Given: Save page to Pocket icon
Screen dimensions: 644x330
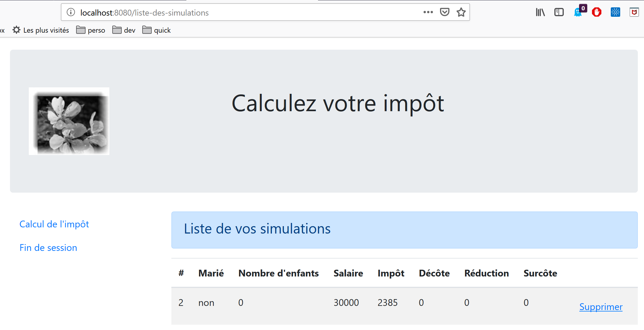Looking at the screenshot, I should pyautogui.click(x=444, y=12).
